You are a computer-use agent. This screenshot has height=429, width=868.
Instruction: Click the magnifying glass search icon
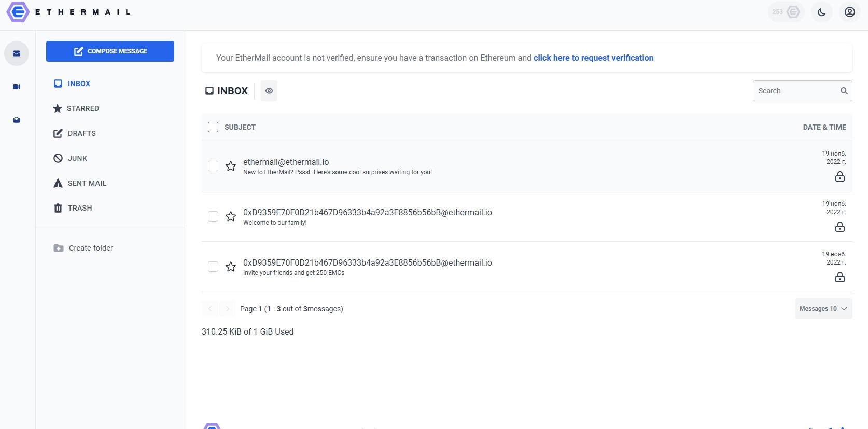coord(844,91)
